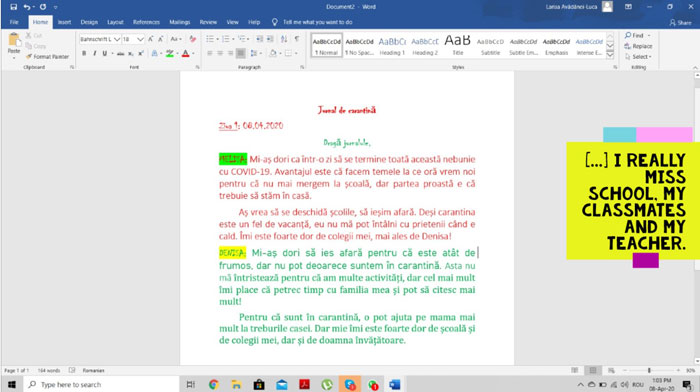Viewport: 700px width, 392px height.
Task: Open the bullet list icon
Action: click(x=210, y=39)
